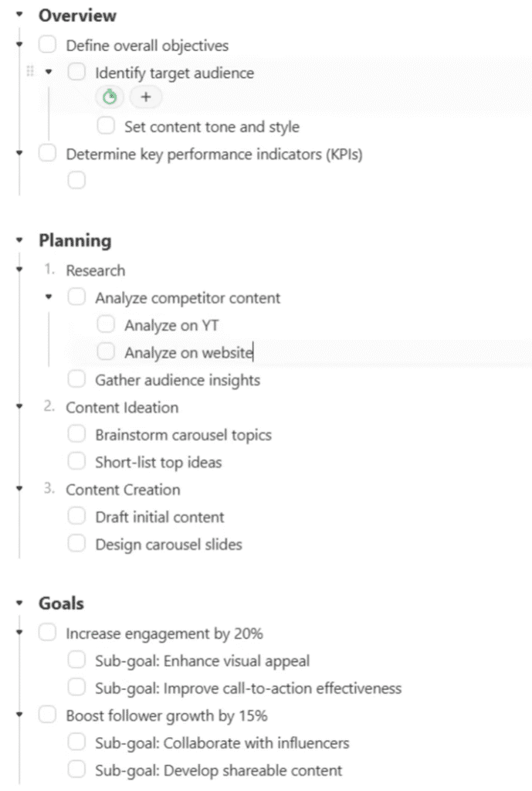Check the Gather audience insights task

(x=76, y=379)
